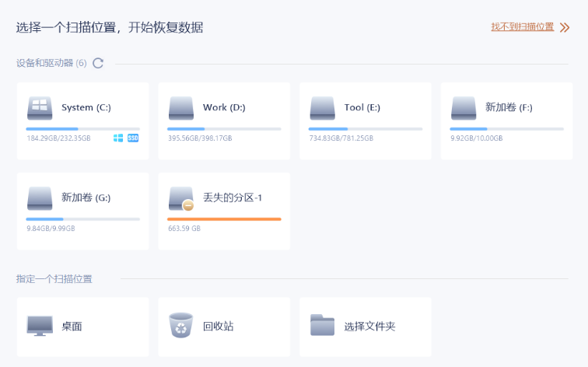Select the Work (D:) drive icon

tap(181, 108)
